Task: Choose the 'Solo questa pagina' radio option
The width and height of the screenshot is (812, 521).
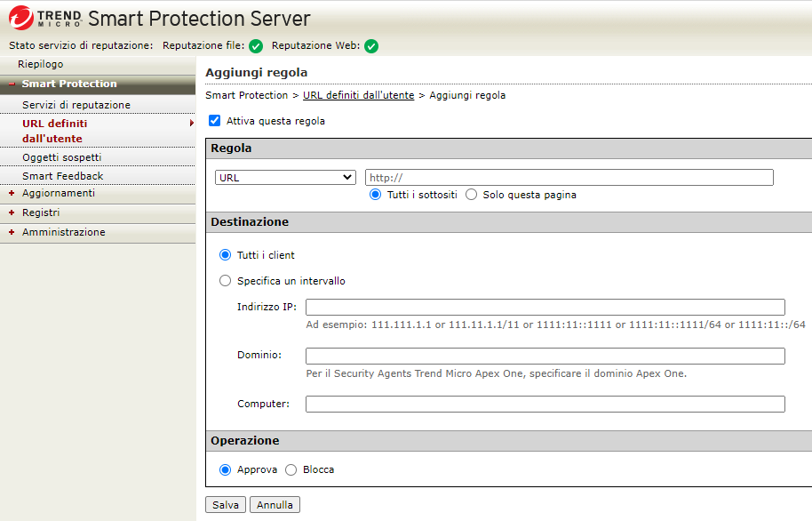Action: coord(472,195)
